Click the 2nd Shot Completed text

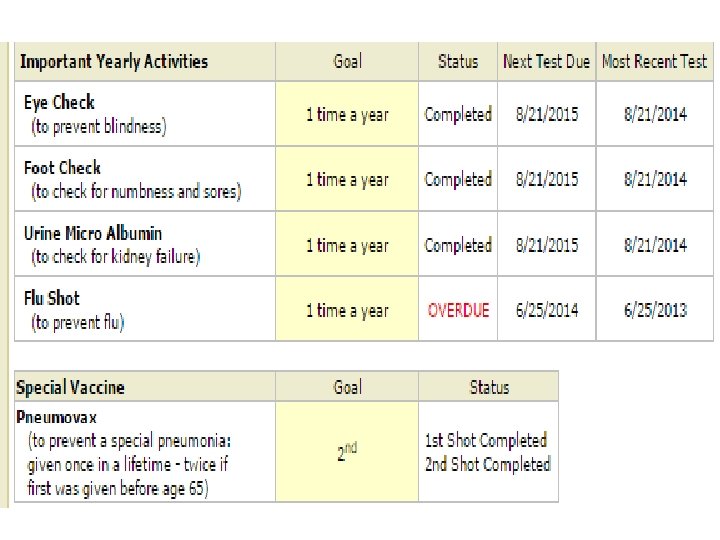pyautogui.click(x=488, y=464)
